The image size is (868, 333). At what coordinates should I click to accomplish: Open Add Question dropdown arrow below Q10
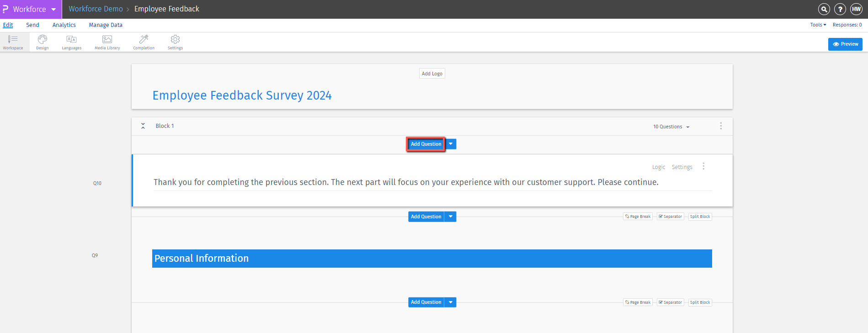[x=451, y=217]
